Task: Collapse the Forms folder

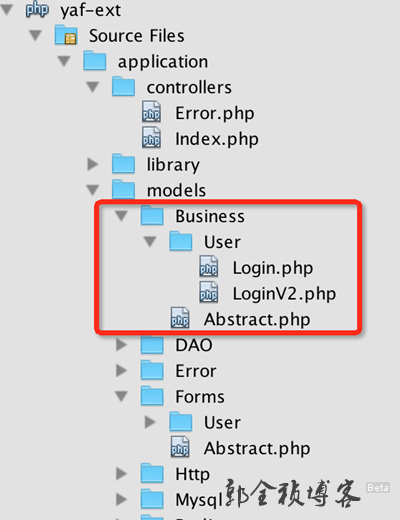Action: (121, 396)
